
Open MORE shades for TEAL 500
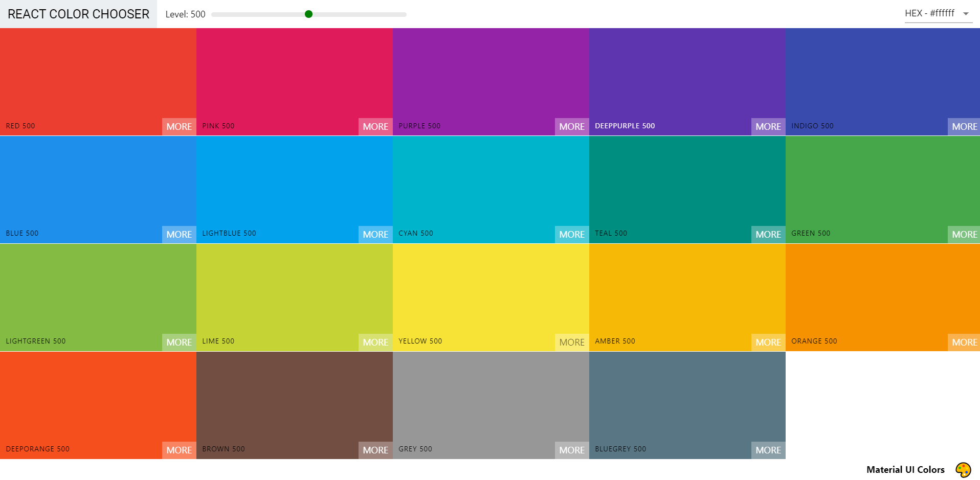[x=768, y=234]
